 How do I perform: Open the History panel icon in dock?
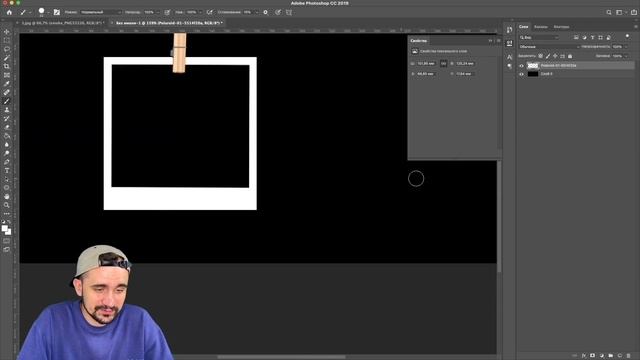click(x=509, y=30)
